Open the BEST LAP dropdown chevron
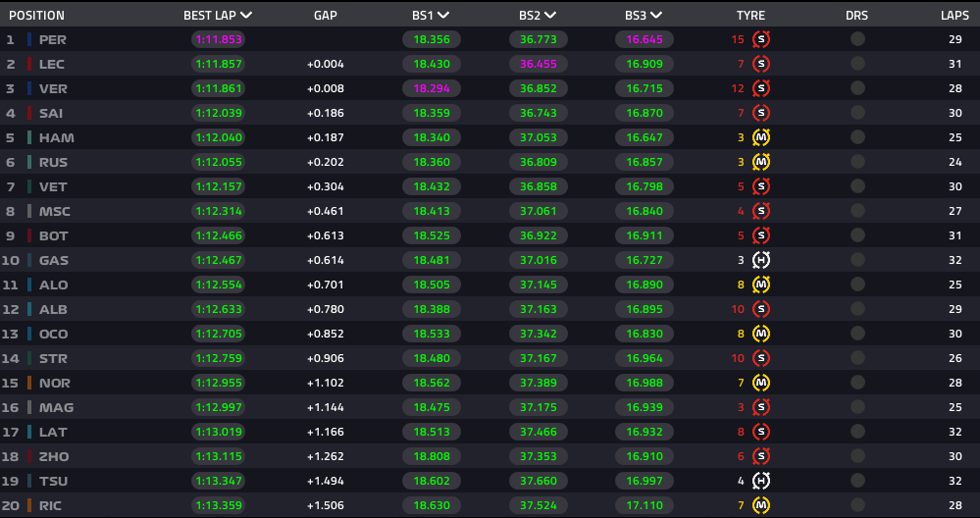980x518 pixels. [x=246, y=16]
